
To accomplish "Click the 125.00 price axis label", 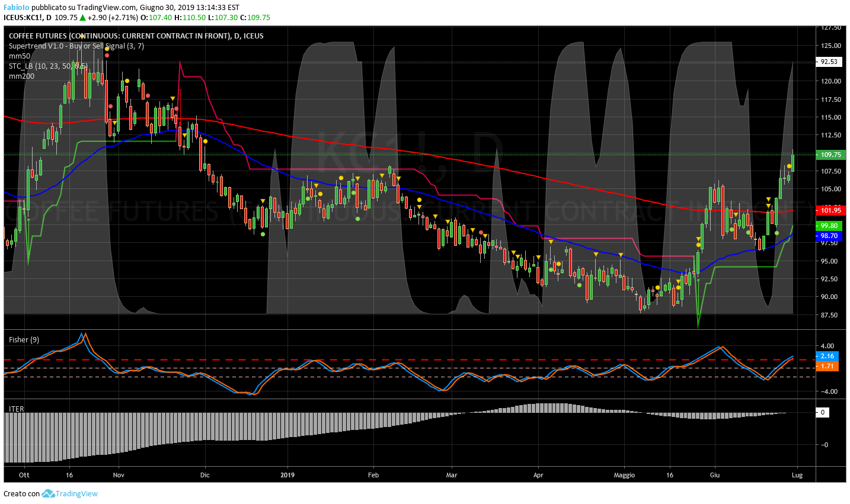I will tap(831, 46).
